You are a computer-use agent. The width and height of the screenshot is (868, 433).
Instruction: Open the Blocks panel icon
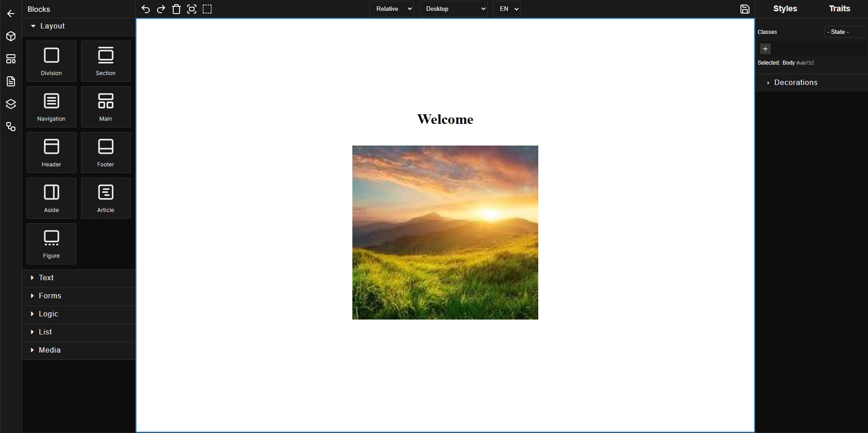click(11, 36)
